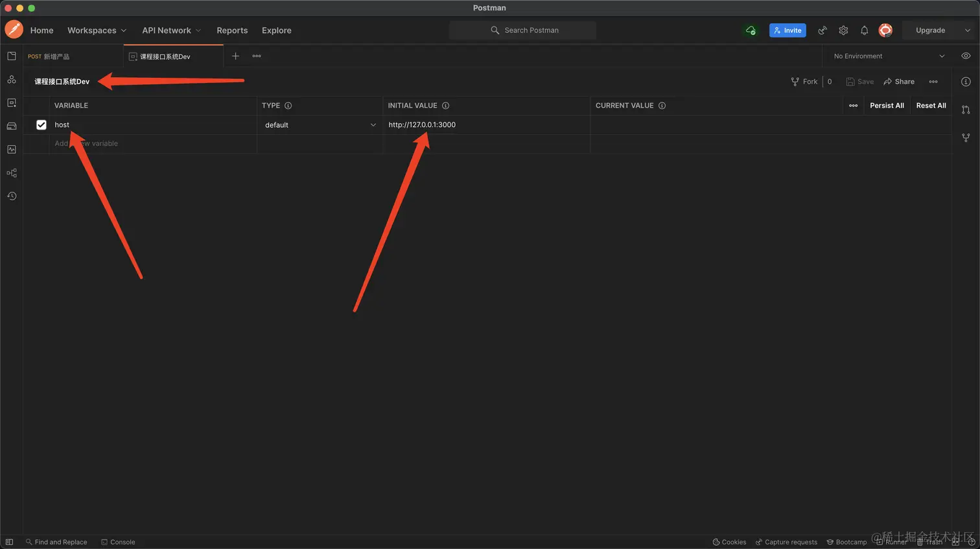Click the settings gear icon
980x549 pixels.
click(843, 30)
